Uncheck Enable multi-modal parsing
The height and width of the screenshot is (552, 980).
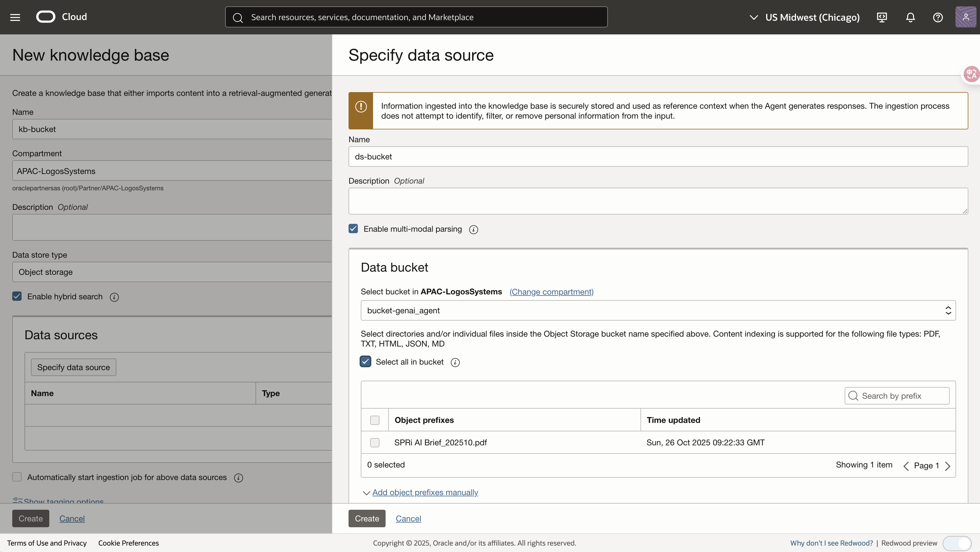353,228
